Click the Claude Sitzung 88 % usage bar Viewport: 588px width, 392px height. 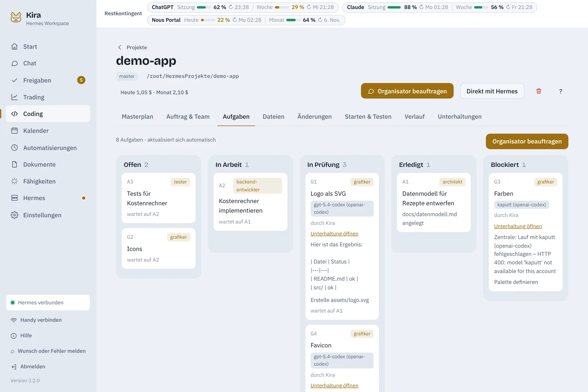[x=394, y=7]
